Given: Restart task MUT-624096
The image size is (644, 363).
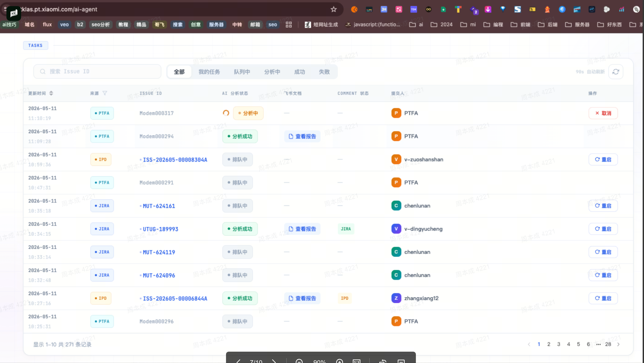Looking at the screenshot, I should [603, 275].
